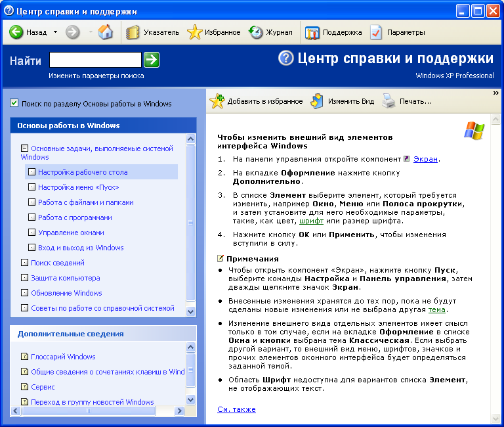Click the search field next to Найти
The image size is (504, 427).
tap(95, 60)
